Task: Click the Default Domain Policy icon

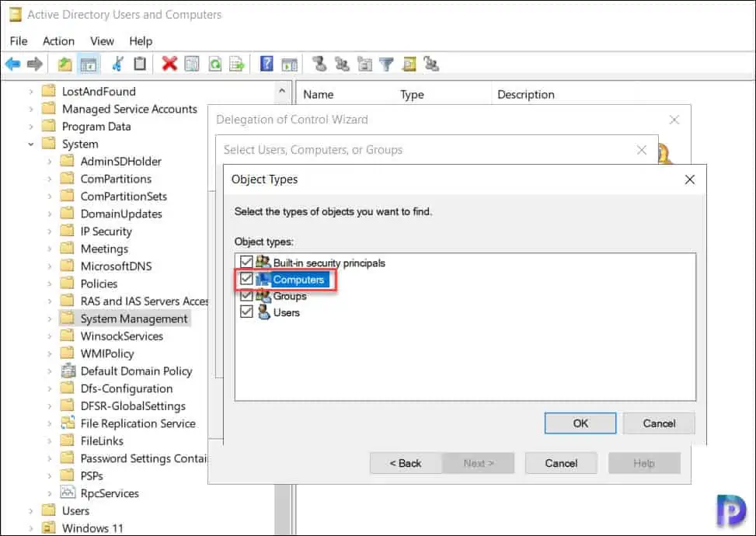Action: click(68, 371)
